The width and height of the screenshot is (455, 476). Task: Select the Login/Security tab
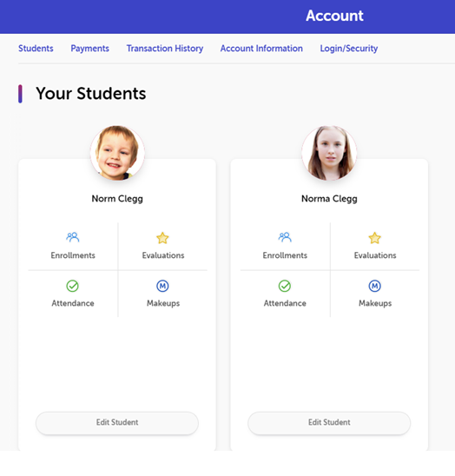349,49
